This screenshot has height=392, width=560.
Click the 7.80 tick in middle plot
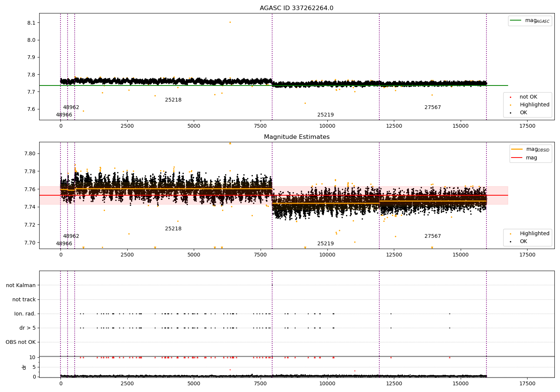(30, 154)
